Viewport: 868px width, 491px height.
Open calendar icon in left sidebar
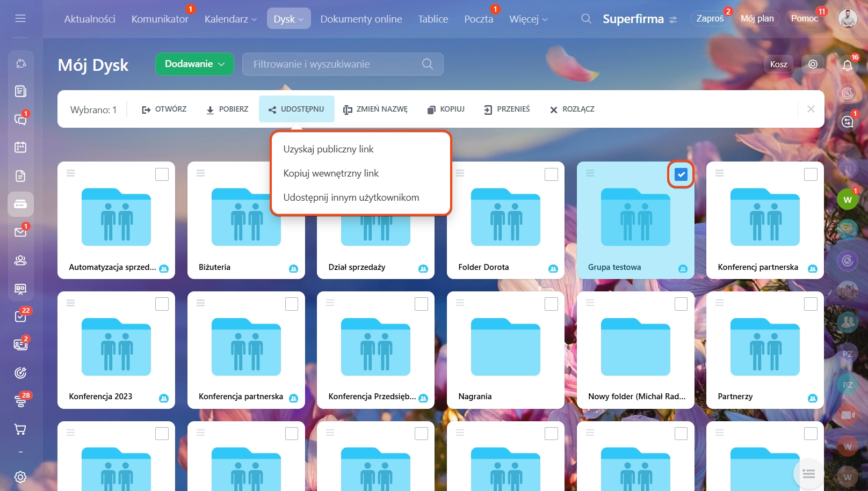pyautogui.click(x=20, y=147)
